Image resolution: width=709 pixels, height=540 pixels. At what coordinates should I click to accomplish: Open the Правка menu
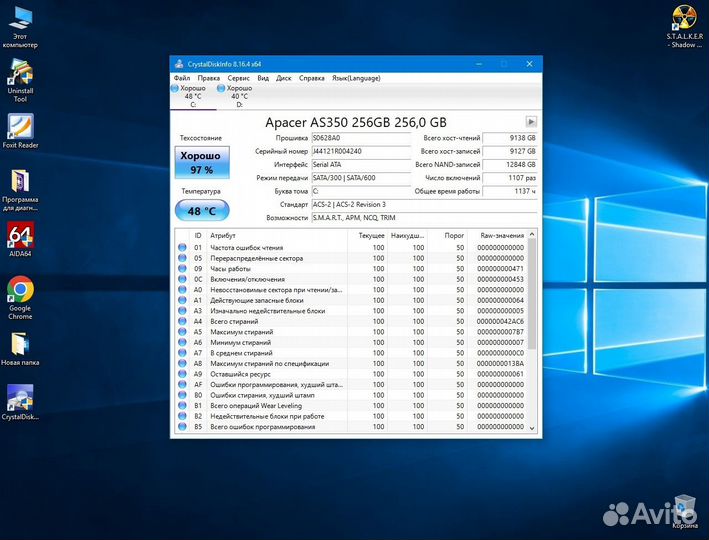tap(208, 78)
